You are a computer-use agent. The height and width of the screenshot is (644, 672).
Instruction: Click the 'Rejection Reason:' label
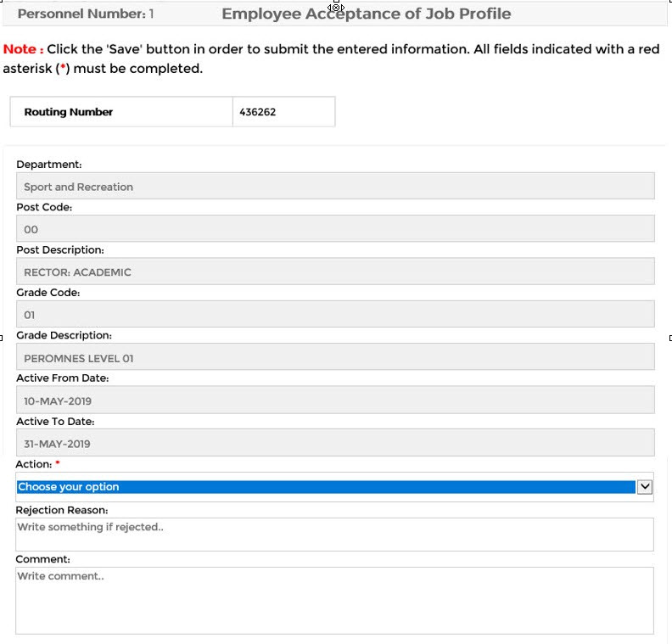coord(62,510)
